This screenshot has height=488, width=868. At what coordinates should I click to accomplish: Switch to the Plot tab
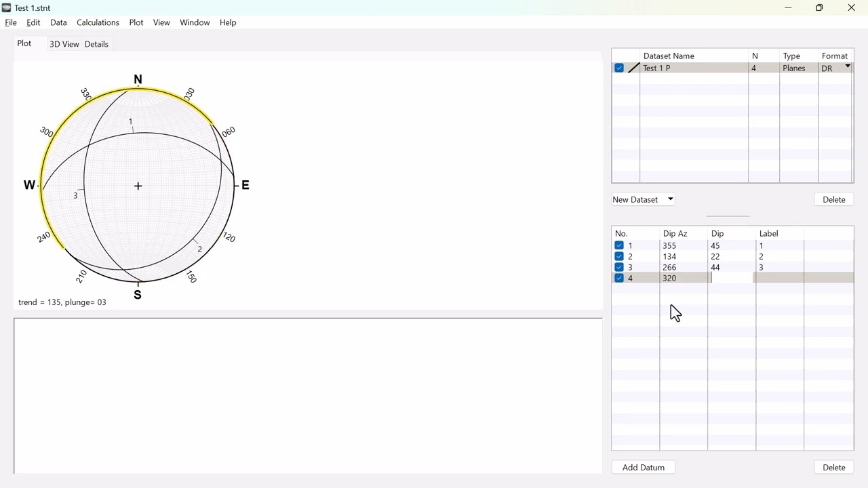pyautogui.click(x=24, y=43)
